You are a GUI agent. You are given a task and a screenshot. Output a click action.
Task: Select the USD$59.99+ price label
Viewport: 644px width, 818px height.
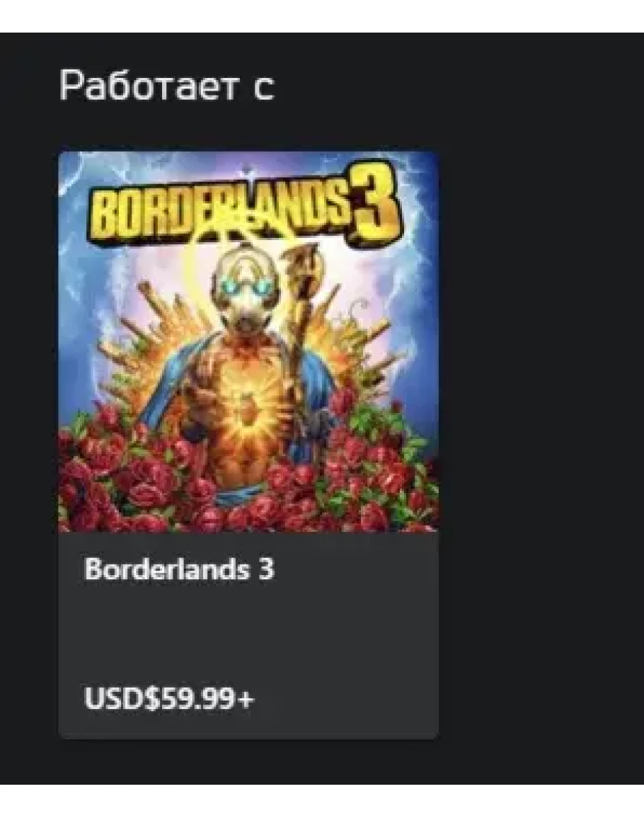(169, 698)
